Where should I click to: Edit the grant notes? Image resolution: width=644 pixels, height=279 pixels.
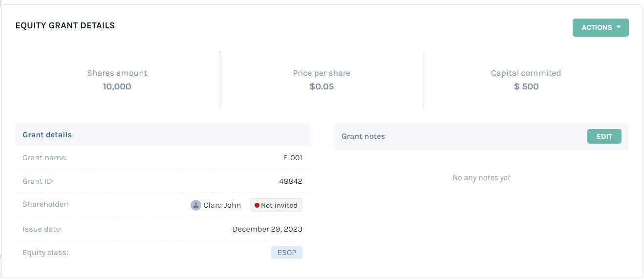(x=604, y=136)
